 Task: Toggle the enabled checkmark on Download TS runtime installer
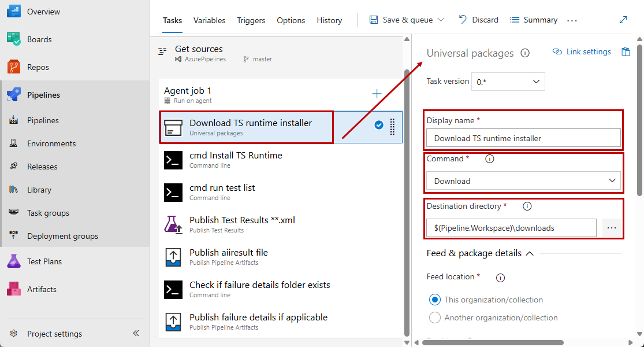point(379,123)
